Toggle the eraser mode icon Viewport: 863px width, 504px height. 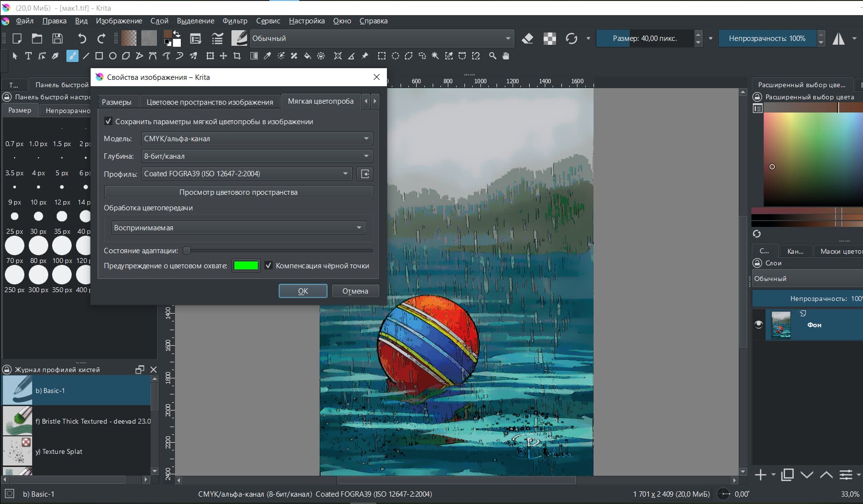coord(527,38)
